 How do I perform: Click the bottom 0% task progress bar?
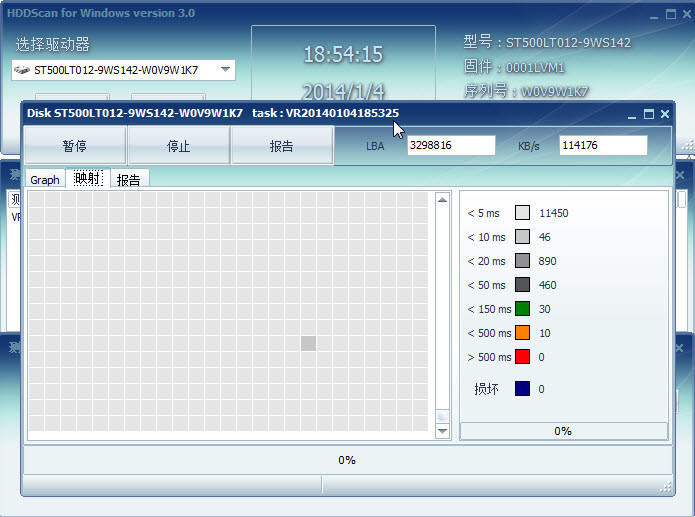[x=348, y=460]
